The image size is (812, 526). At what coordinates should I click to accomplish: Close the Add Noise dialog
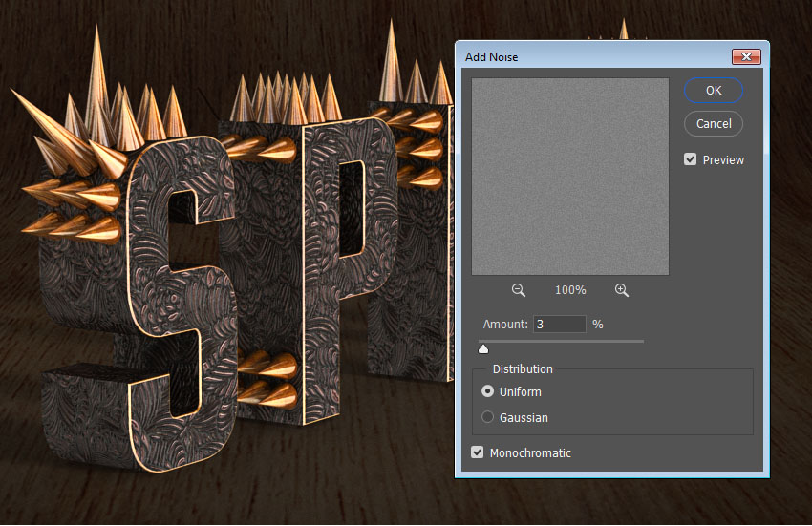click(x=746, y=56)
